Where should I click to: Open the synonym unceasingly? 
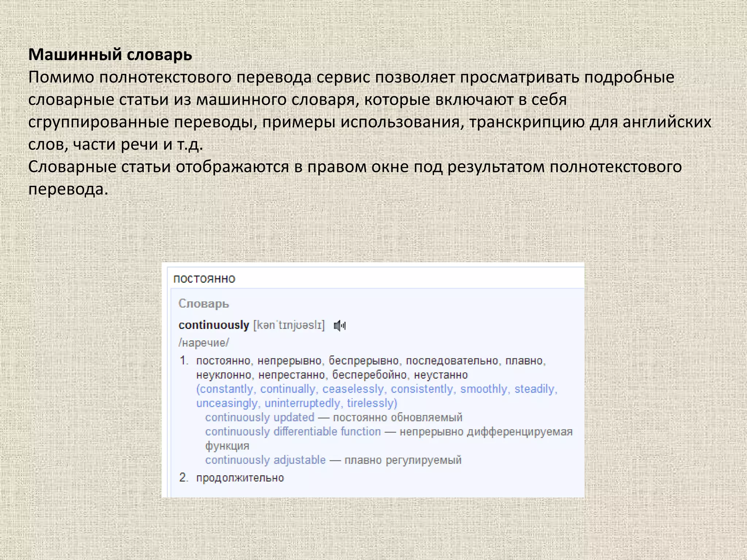(x=227, y=403)
